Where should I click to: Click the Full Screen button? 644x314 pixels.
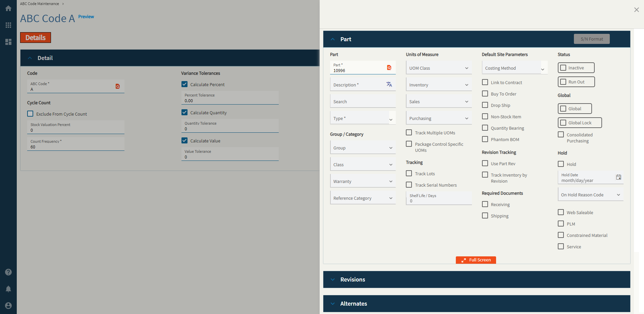click(x=476, y=260)
